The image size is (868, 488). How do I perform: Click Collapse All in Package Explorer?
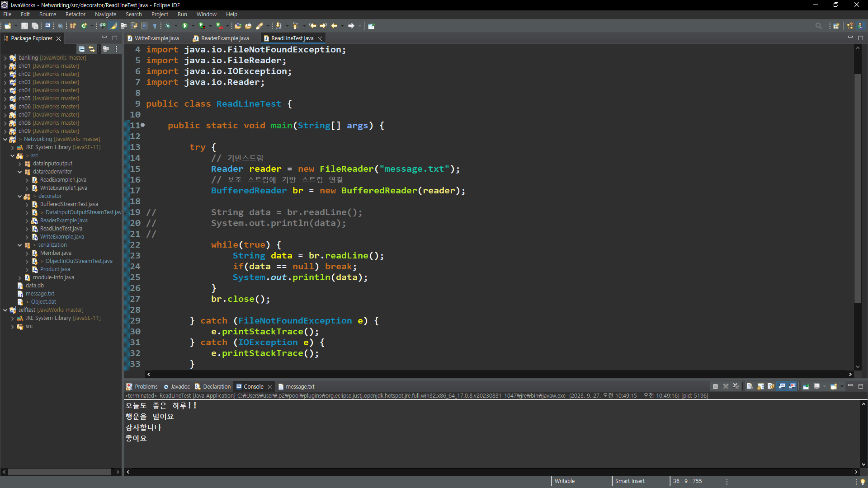click(x=81, y=49)
